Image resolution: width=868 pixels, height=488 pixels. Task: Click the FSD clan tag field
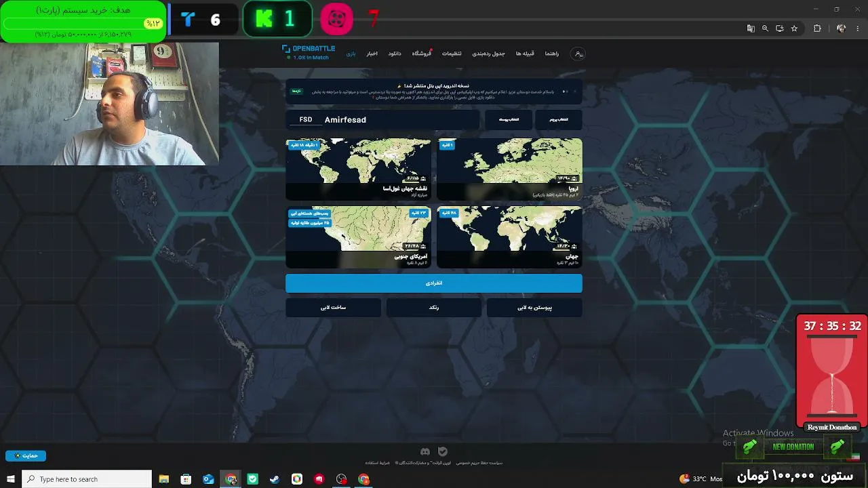pos(306,120)
